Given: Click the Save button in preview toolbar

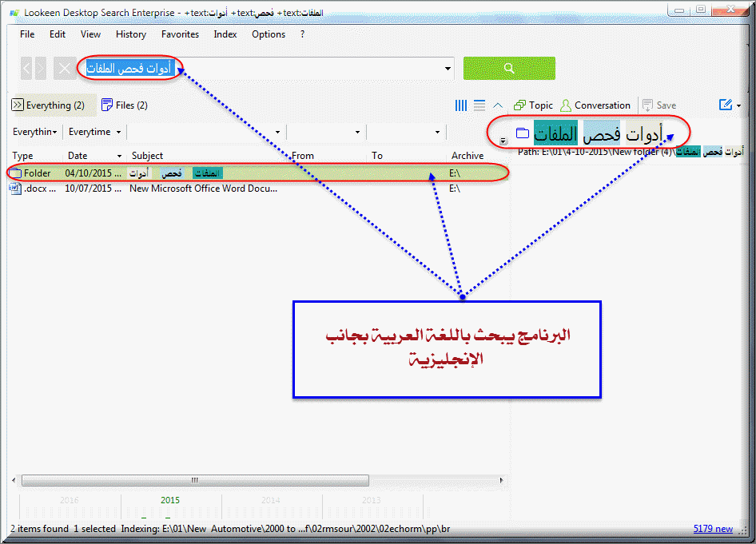Looking at the screenshot, I should [x=659, y=105].
